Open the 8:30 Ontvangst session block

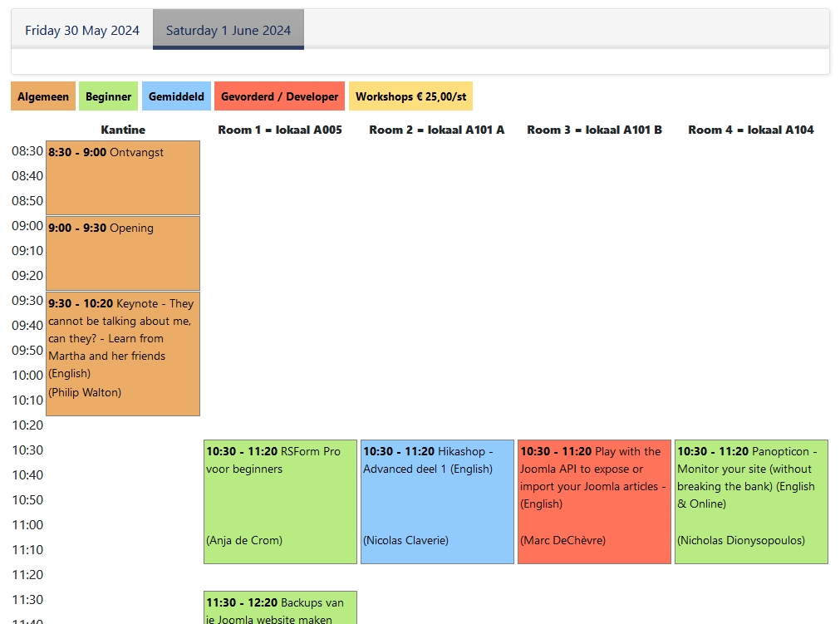123,178
